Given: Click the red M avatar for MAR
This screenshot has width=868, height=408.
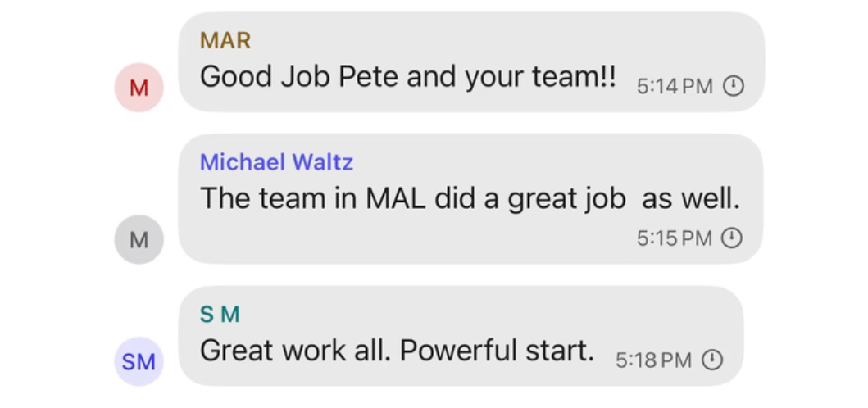Looking at the screenshot, I should pos(139,87).
